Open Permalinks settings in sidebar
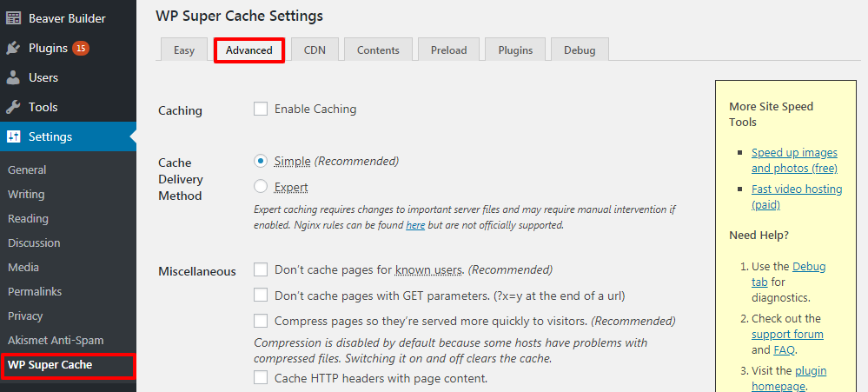Screen dimensions: 868x392 [x=35, y=291]
